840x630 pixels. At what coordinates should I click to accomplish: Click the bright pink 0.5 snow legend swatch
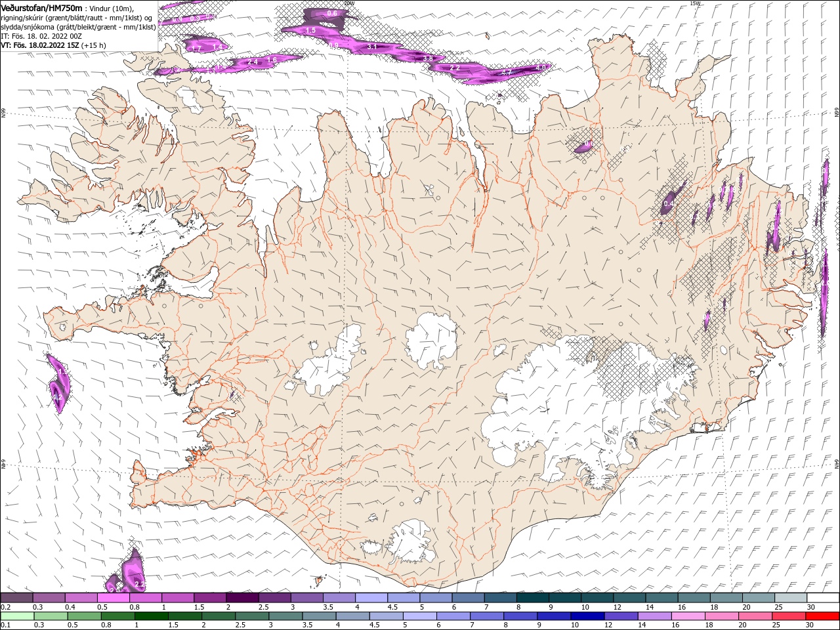pyautogui.click(x=113, y=598)
